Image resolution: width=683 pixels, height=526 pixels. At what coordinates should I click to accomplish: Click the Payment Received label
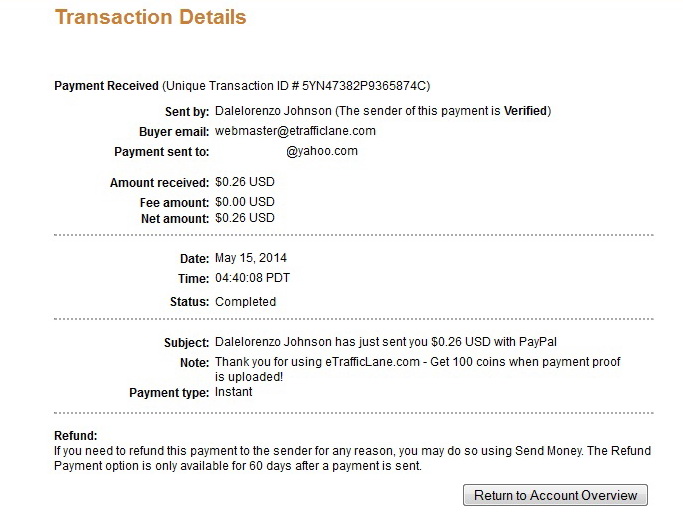pyautogui.click(x=106, y=86)
